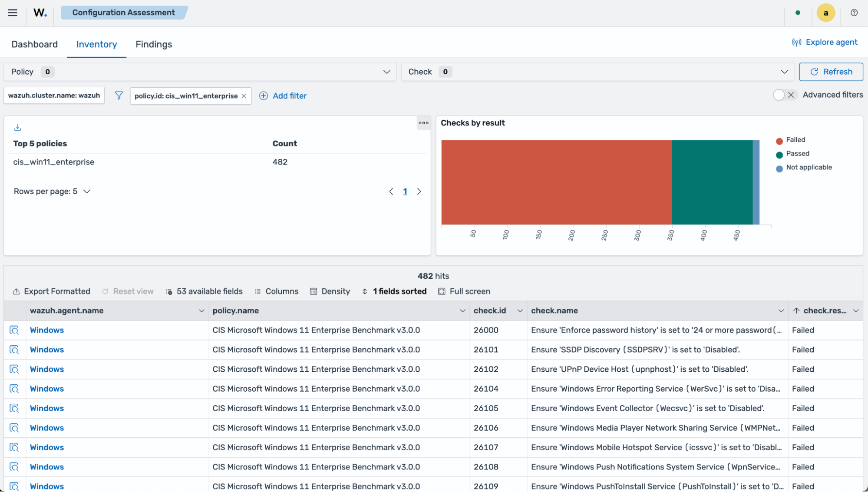Inspect document for check 26102 row
The width and height of the screenshot is (868, 492).
point(14,369)
